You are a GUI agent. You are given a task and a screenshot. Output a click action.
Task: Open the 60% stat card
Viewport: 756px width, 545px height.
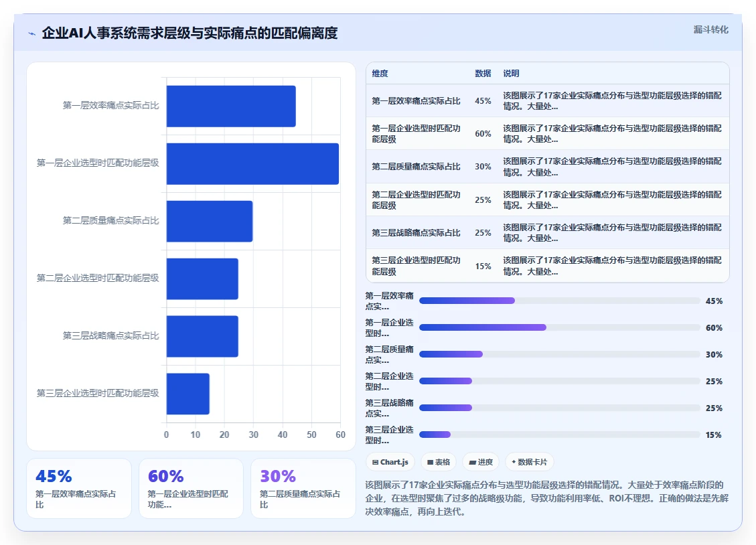191,489
